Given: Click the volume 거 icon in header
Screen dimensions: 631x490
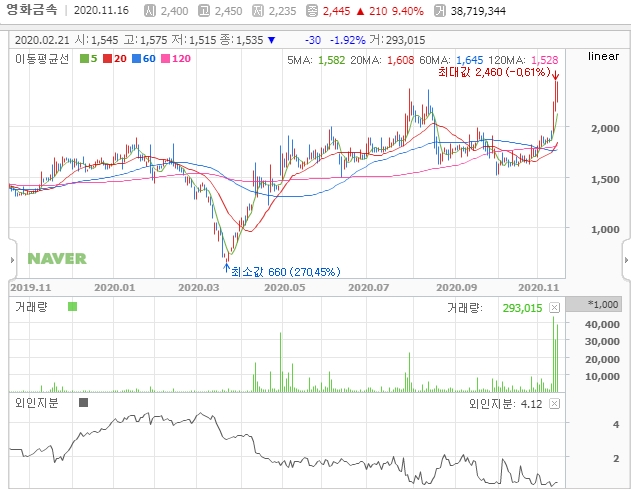Looking at the screenshot, I should pos(440,11).
